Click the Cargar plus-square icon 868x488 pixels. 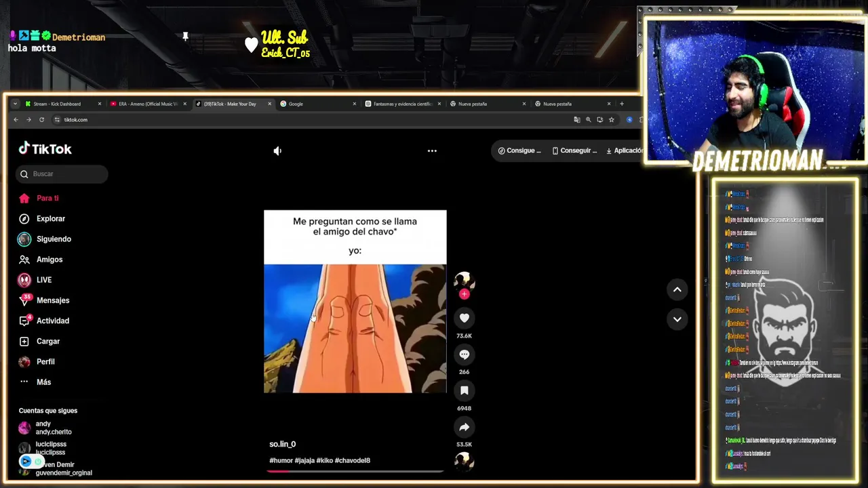click(24, 341)
